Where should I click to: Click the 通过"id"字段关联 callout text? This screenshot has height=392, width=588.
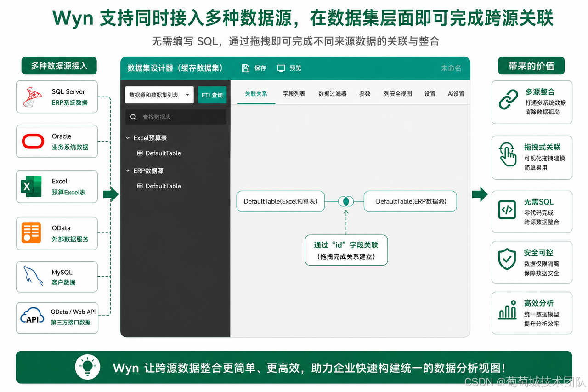pyautogui.click(x=346, y=245)
